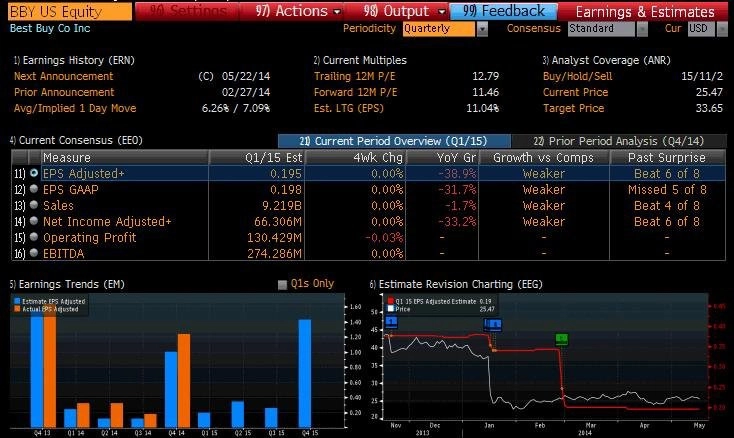
Task: Click the Q4 15 estimate bar in Earnings Trends
Action: [x=305, y=373]
